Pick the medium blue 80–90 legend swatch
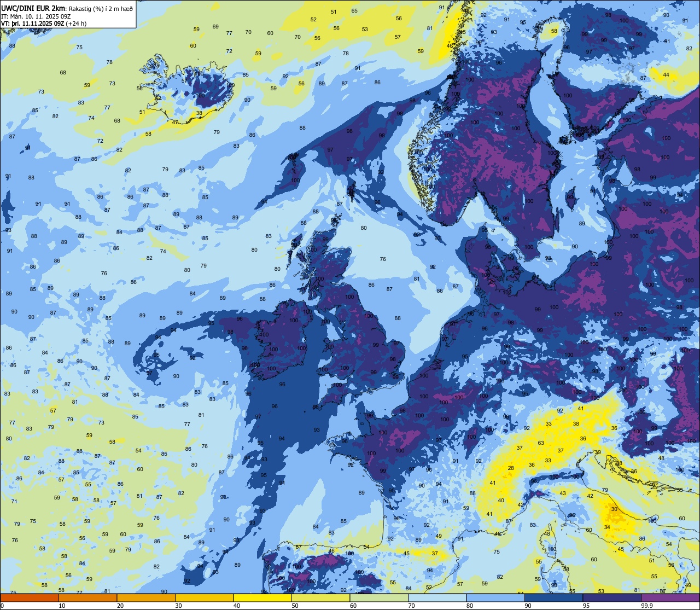Screen dimensions: 700x610 pos(495,597)
